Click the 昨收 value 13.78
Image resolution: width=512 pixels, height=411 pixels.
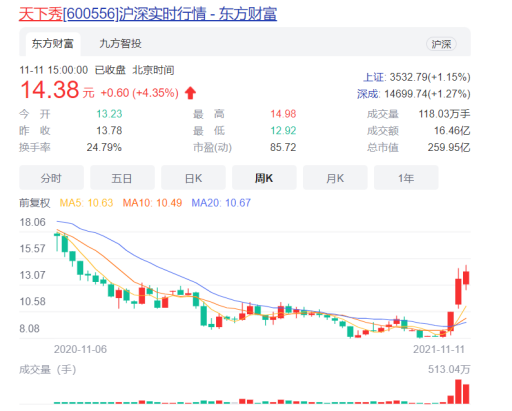point(109,130)
